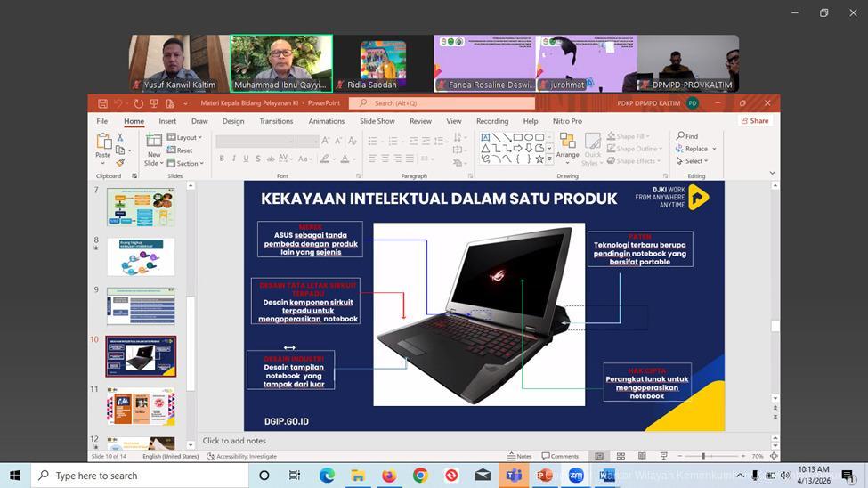Open File Explorer from taskbar
Screen dimensions: 868x488
pyautogui.click(x=358, y=476)
